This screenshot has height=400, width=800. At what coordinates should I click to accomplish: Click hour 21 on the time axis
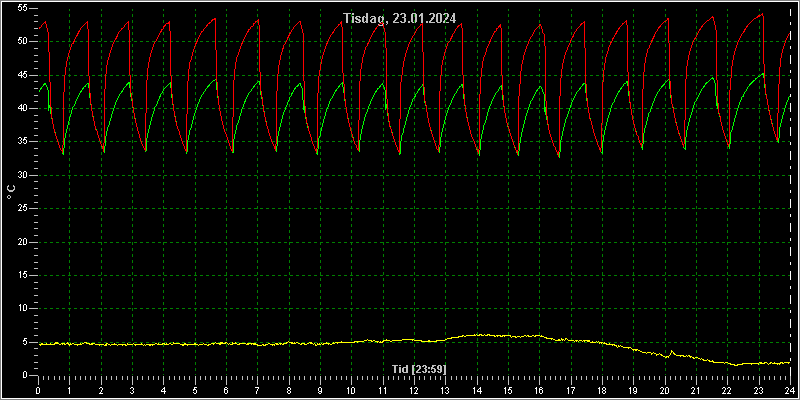(x=696, y=390)
